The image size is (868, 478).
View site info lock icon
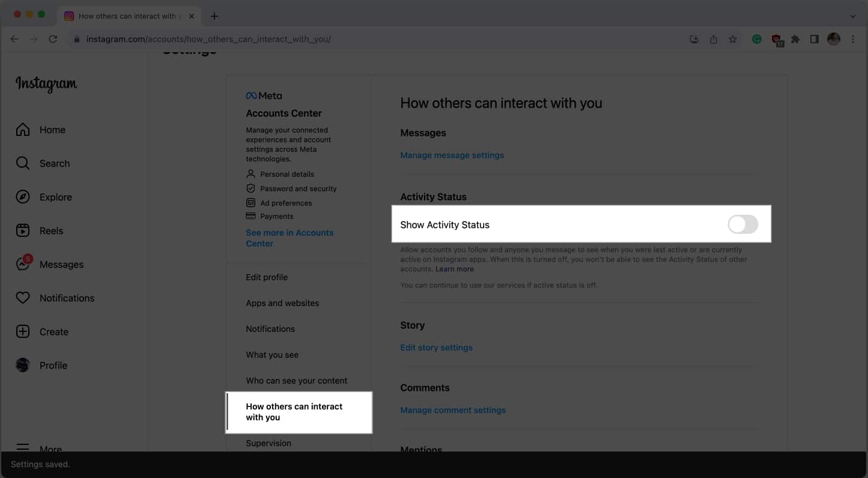click(76, 40)
